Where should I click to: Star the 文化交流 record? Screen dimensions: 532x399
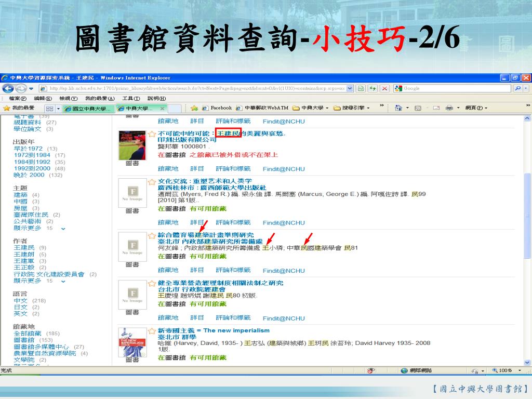152,182
